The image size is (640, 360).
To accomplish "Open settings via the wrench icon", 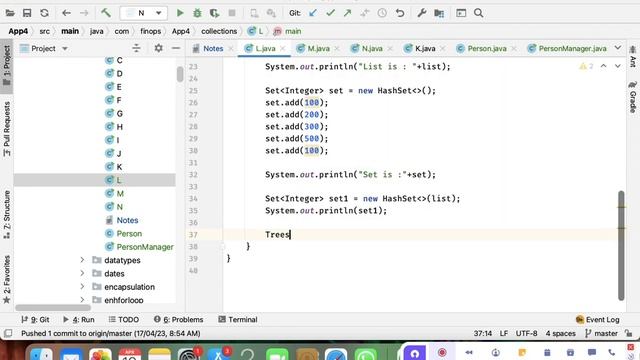I will pyautogui.click(x=422, y=13).
